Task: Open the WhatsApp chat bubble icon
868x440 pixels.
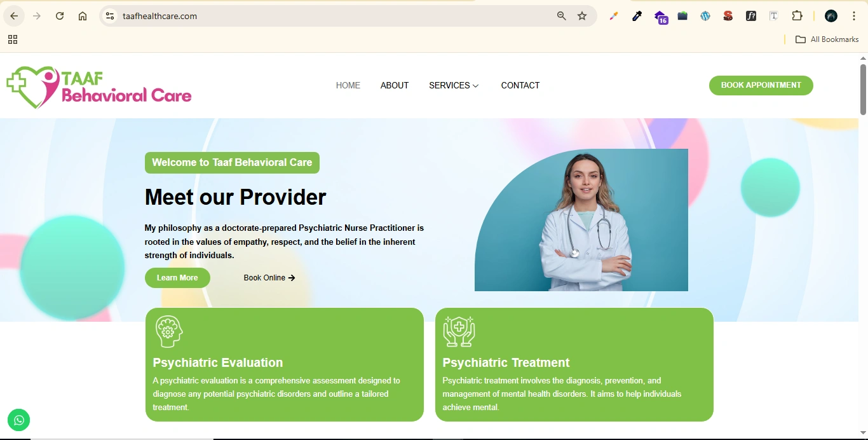Action: [18, 420]
